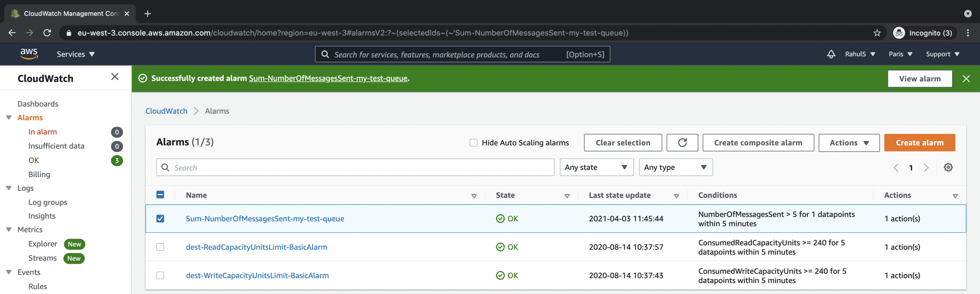Open Streams under Metrics
This screenshot has width=980, height=294.
pos(42,258)
